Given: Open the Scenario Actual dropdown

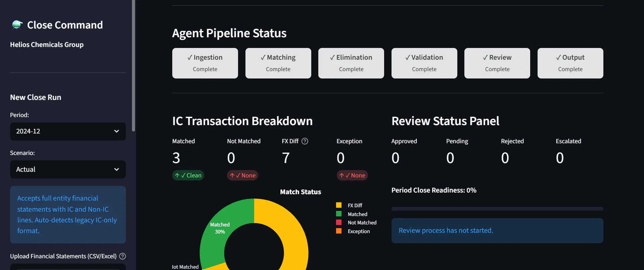Looking at the screenshot, I should click(68, 169).
